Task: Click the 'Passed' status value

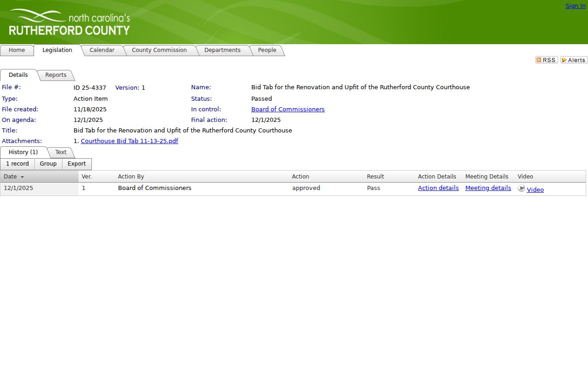Action: point(261,99)
